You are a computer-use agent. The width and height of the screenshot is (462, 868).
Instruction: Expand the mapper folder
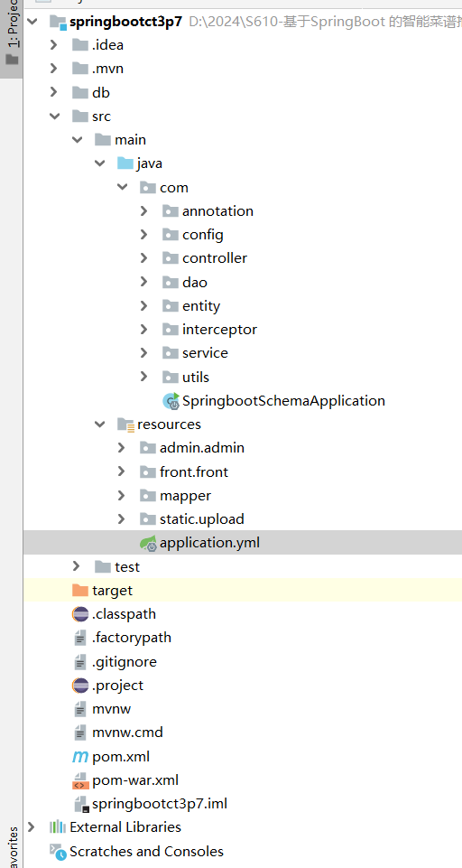pyautogui.click(x=121, y=496)
